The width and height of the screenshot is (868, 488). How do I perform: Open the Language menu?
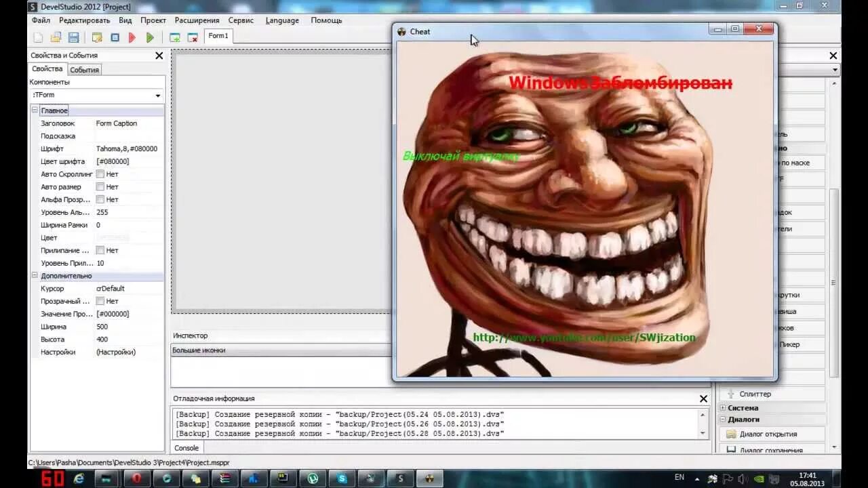[282, 20]
